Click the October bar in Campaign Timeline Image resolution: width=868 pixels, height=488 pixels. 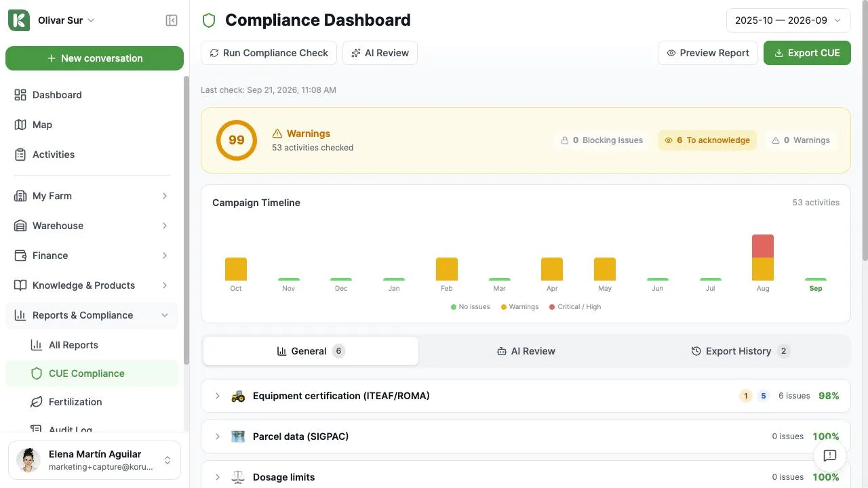pos(236,269)
